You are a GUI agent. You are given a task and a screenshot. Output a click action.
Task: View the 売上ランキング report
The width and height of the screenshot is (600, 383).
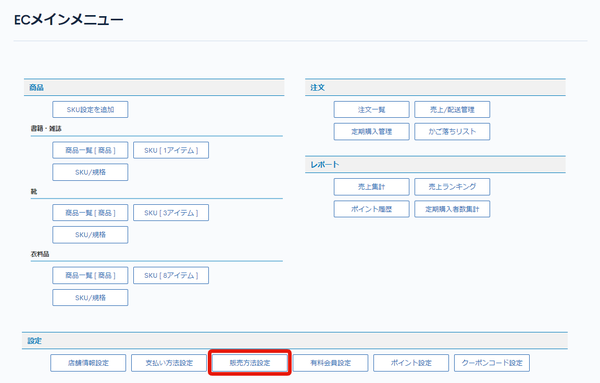coord(452,187)
